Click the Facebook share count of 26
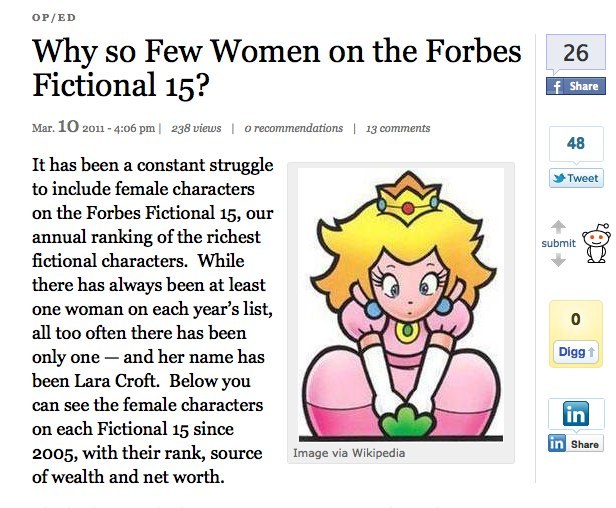The height and width of the screenshot is (508, 616). click(x=575, y=54)
